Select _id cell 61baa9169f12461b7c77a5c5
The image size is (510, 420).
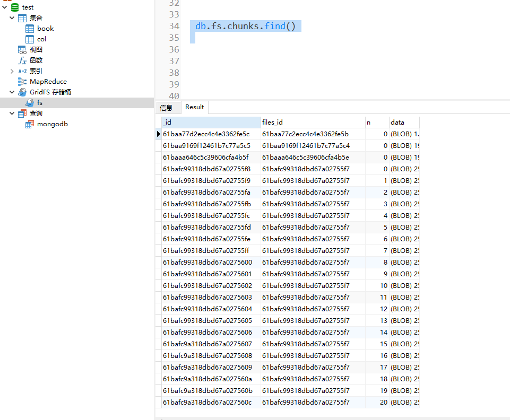[211, 146]
